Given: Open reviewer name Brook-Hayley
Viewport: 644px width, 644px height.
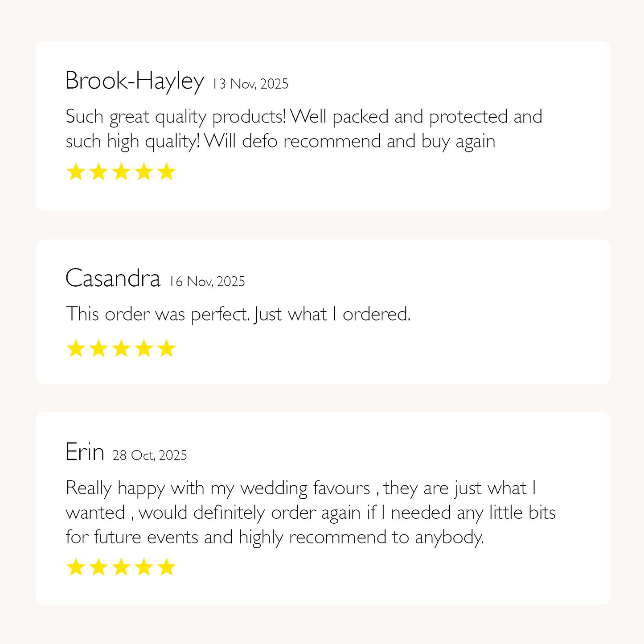Looking at the screenshot, I should point(134,82).
